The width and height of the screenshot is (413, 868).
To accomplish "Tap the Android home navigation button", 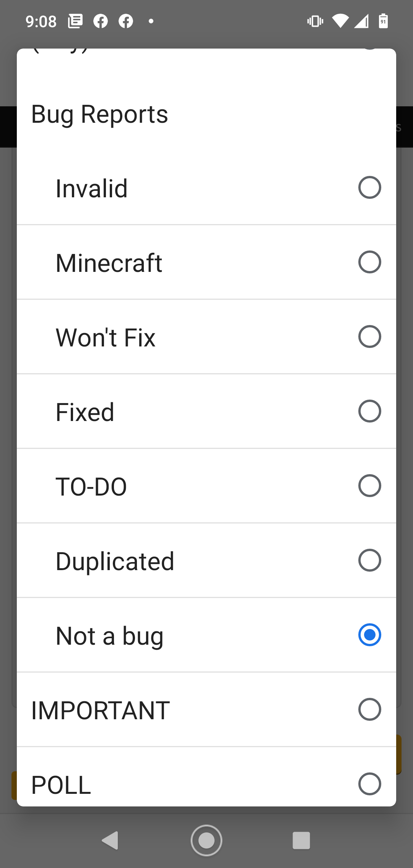I will [206, 840].
